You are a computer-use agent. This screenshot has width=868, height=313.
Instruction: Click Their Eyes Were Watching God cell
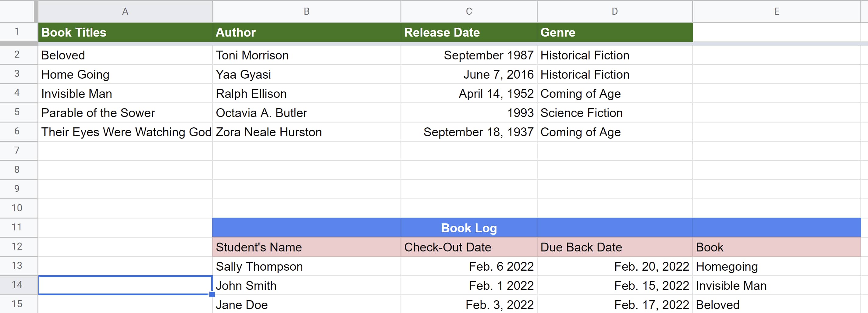click(x=125, y=132)
